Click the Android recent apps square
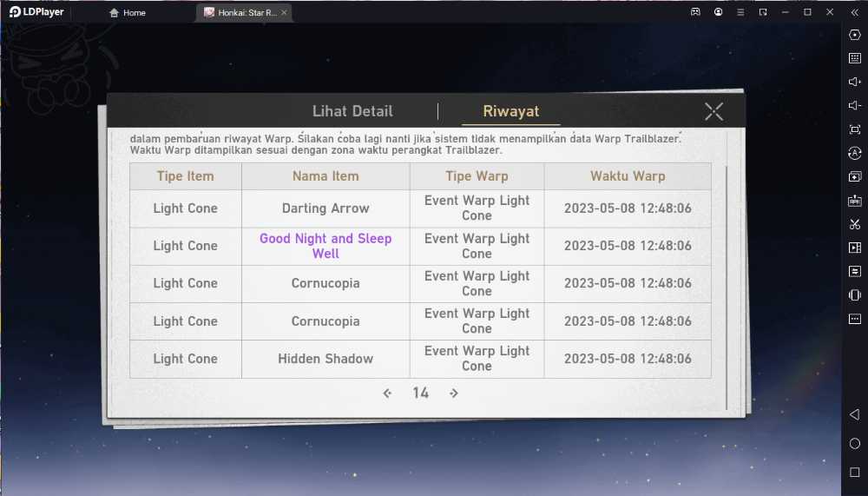 [x=855, y=473]
